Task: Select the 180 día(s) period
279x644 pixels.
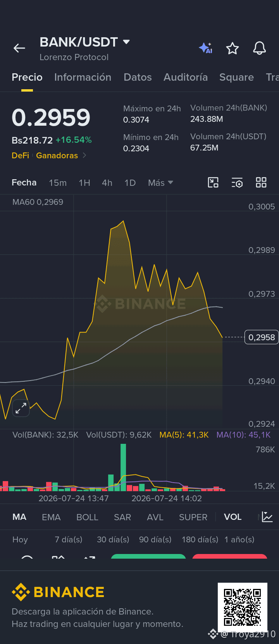Action: (x=200, y=540)
